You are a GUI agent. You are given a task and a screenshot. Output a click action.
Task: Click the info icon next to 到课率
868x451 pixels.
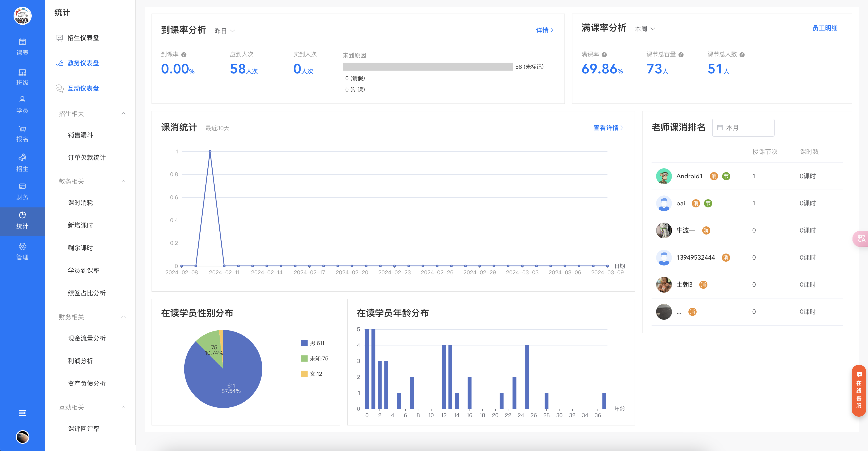[184, 54]
